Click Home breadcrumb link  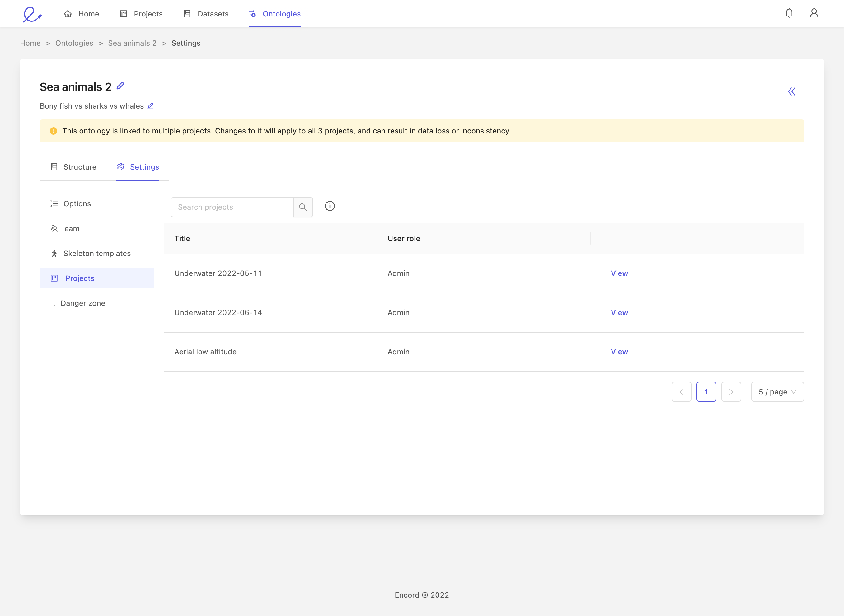(30, 43)
